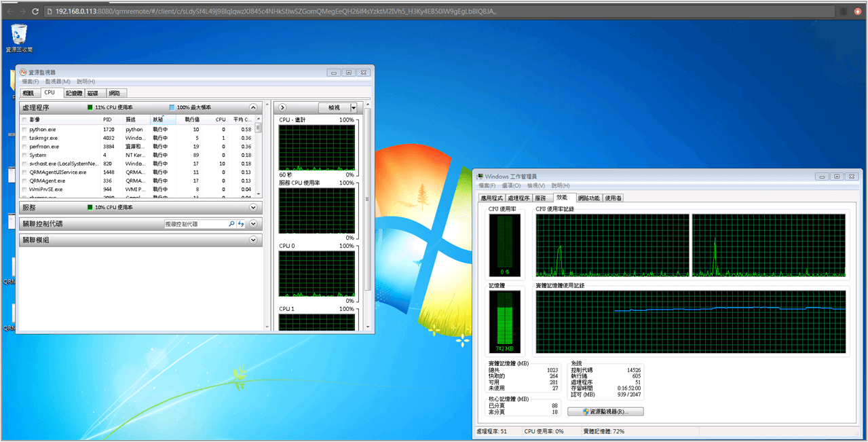Switch to 概觀 tab in Resource Monitor
The image size is (868, 442).
[x=29, y=93]
